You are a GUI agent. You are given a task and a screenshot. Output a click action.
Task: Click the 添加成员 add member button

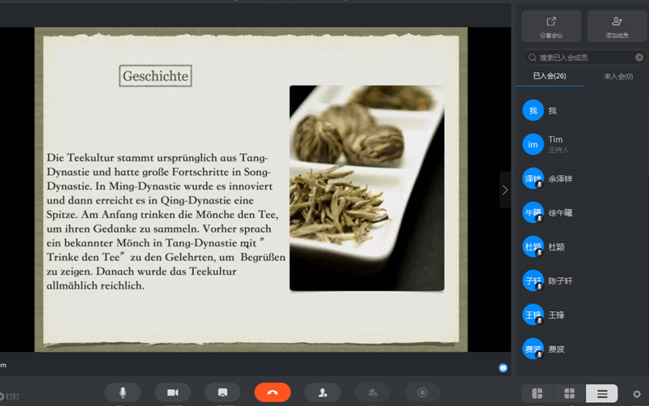(616, 26)
